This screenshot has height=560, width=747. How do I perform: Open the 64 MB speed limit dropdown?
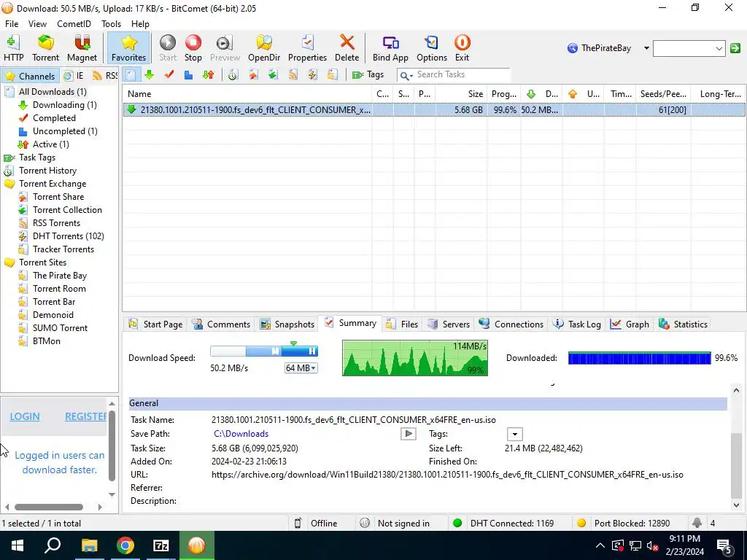click(x=301, y=368)
